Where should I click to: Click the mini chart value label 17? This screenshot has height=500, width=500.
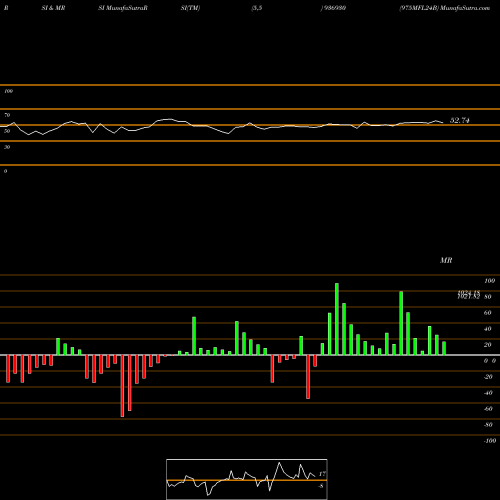[x=322, y=474]
